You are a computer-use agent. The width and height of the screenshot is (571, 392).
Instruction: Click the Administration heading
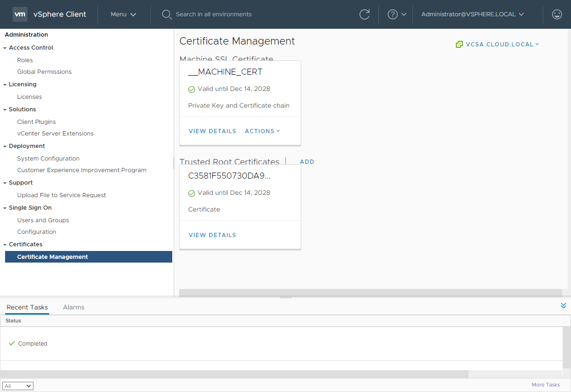[x=26, y=35]
